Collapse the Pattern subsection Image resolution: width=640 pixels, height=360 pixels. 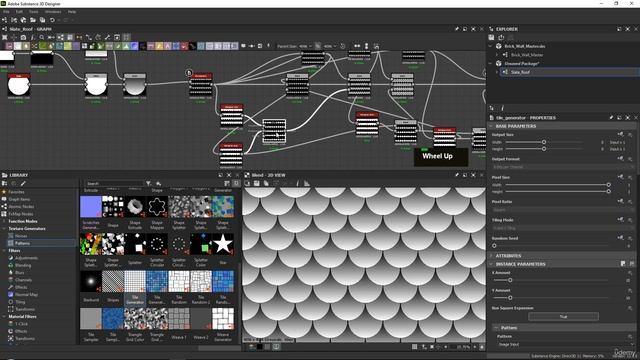[496, 328]
